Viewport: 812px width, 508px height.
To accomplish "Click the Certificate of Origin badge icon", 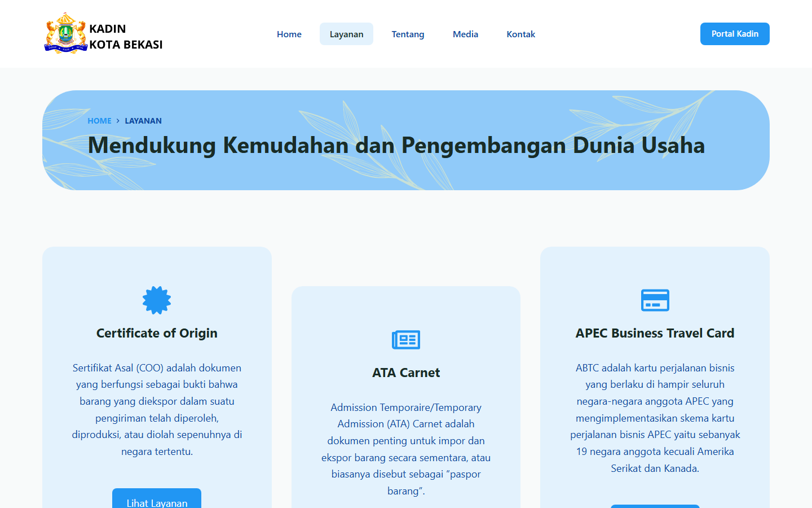I will 157,300.
